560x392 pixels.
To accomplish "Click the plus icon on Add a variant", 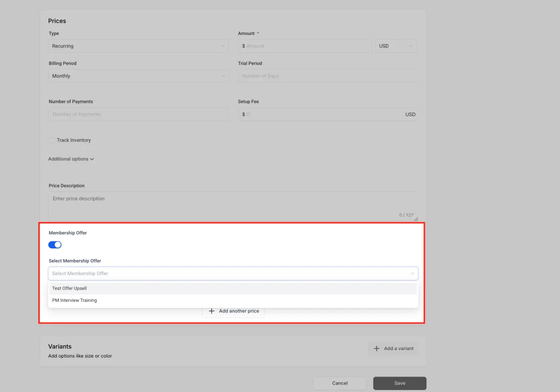I will (x=377, y=348).
